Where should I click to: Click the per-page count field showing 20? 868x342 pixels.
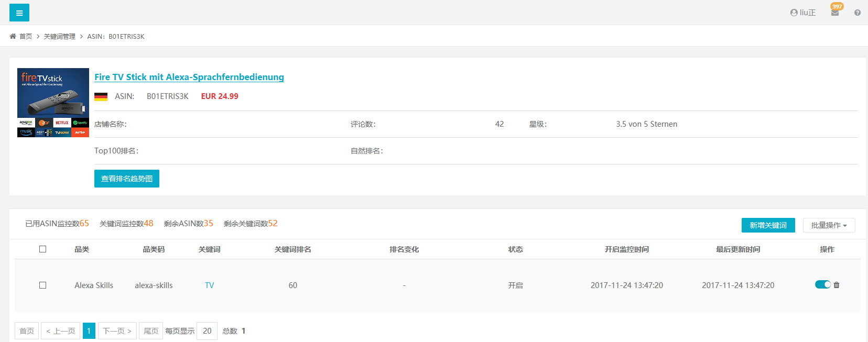tap(207, 331)
